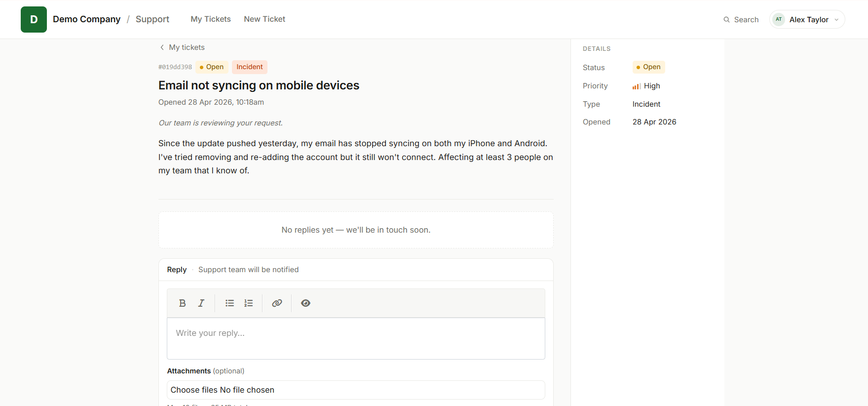Screen dimensions: 868x406
Task: Click the search magnifier icon
Action: pos(726,20)
